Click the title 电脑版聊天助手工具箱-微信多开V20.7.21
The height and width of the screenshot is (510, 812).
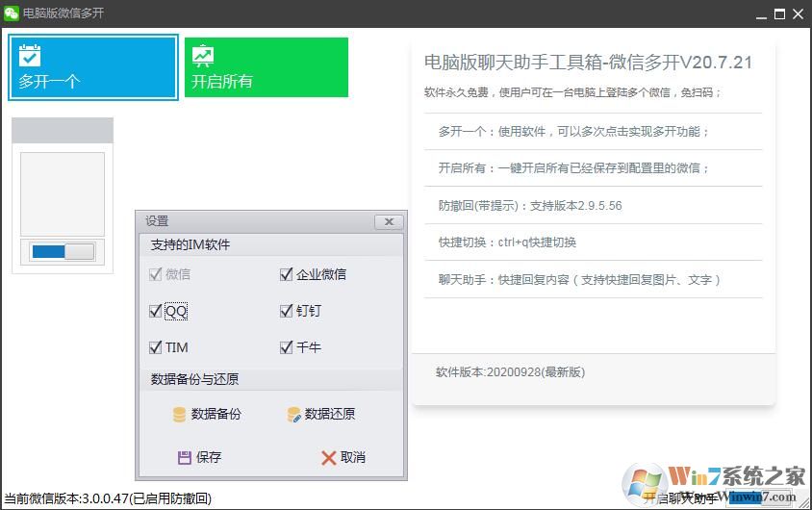coord(588,63)
